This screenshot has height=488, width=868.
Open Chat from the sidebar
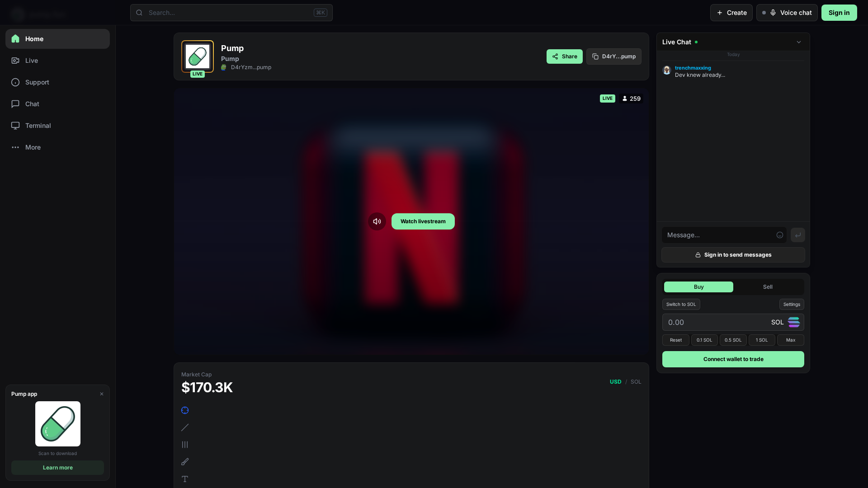click(x=57, y=104)
